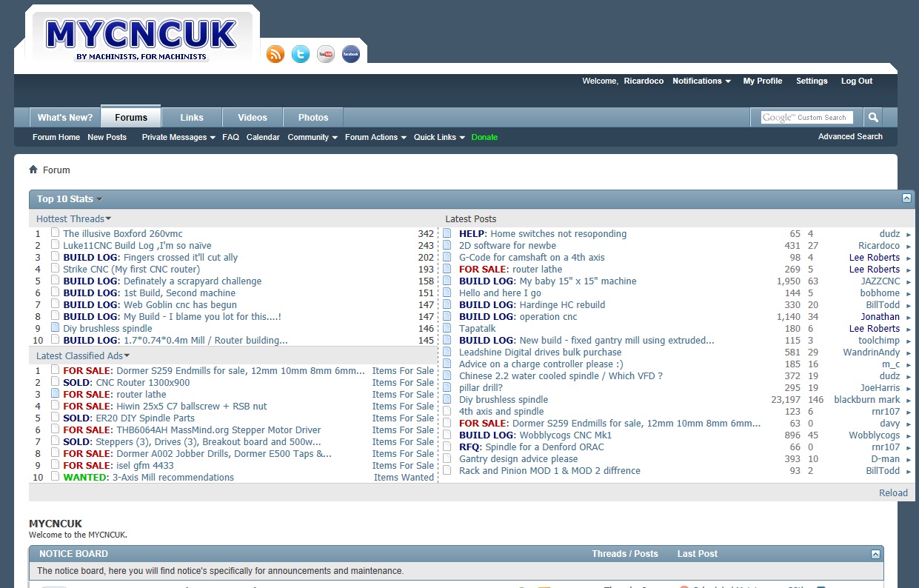
Task: Open thread Gantry design advice please
Action: click(x=518, y=458)
